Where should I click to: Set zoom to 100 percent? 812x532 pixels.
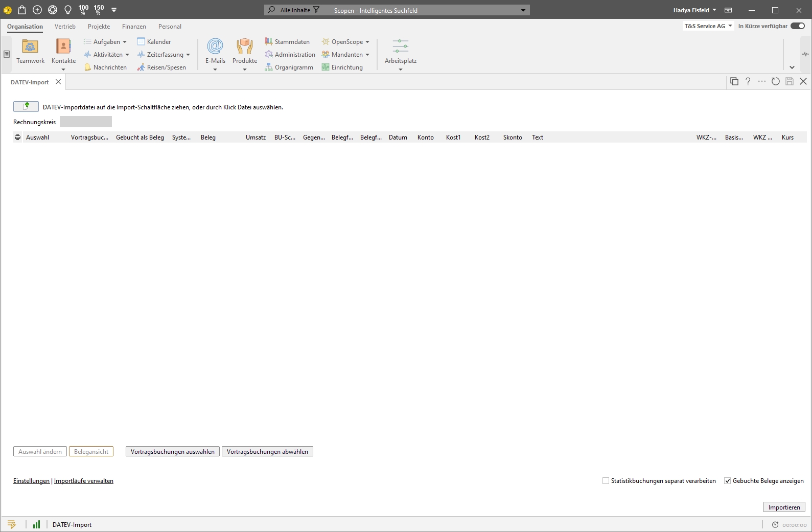83,10
